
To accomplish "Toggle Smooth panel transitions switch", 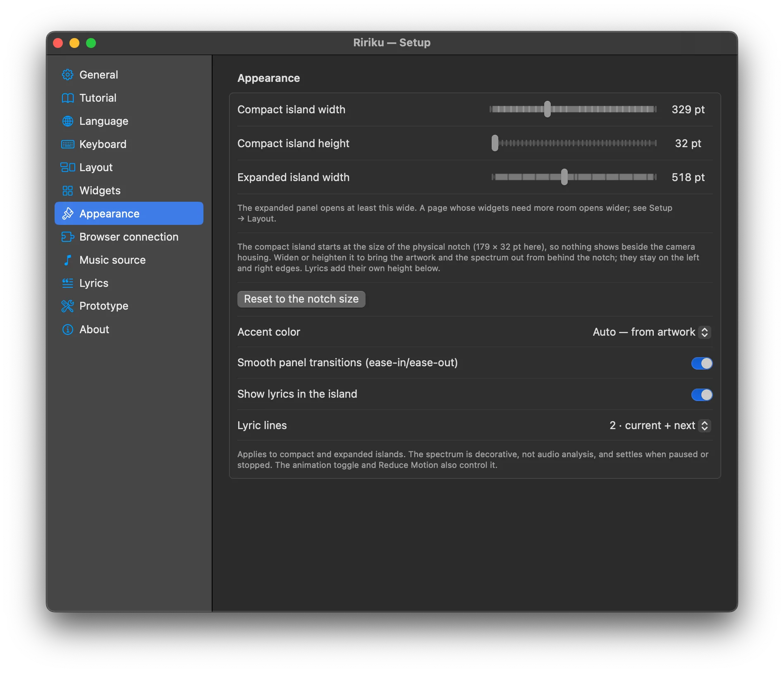I will tap(702, 363).
